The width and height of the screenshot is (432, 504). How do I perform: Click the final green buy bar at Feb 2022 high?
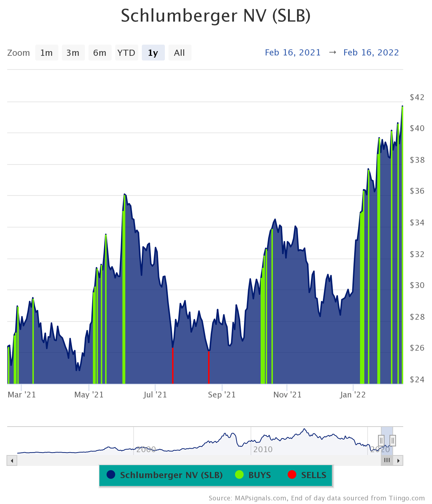pos(402,245)
